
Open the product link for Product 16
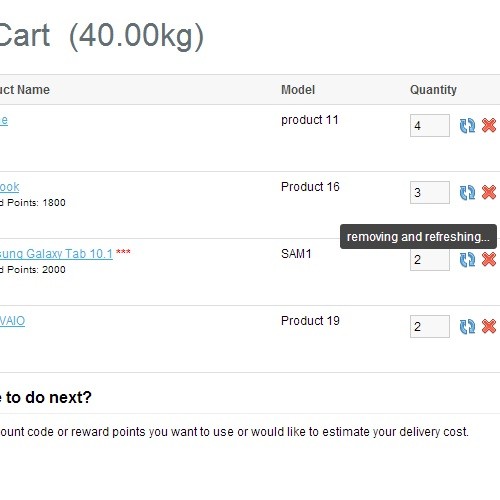pyautogui.click(x=10, y=187)
